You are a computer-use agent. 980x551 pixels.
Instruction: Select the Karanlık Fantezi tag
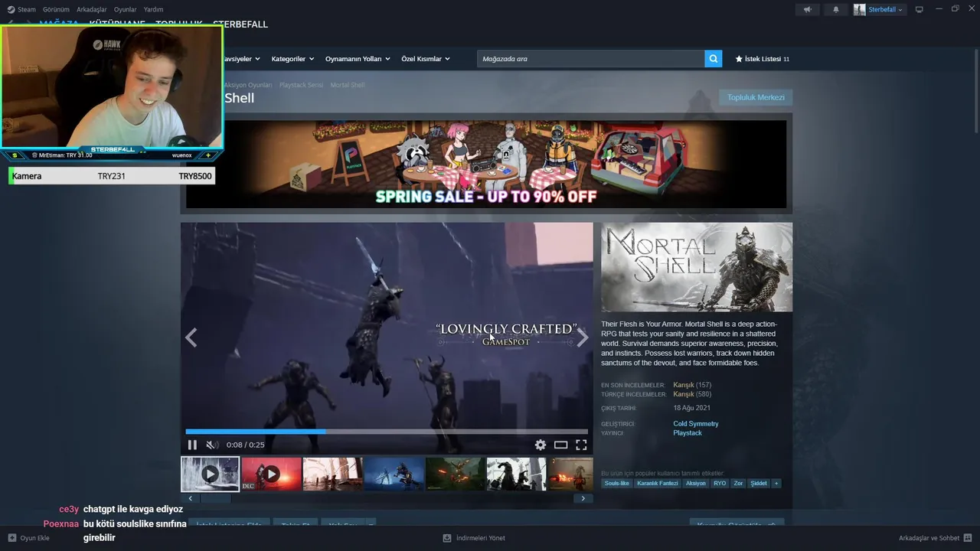click(657, 484)
